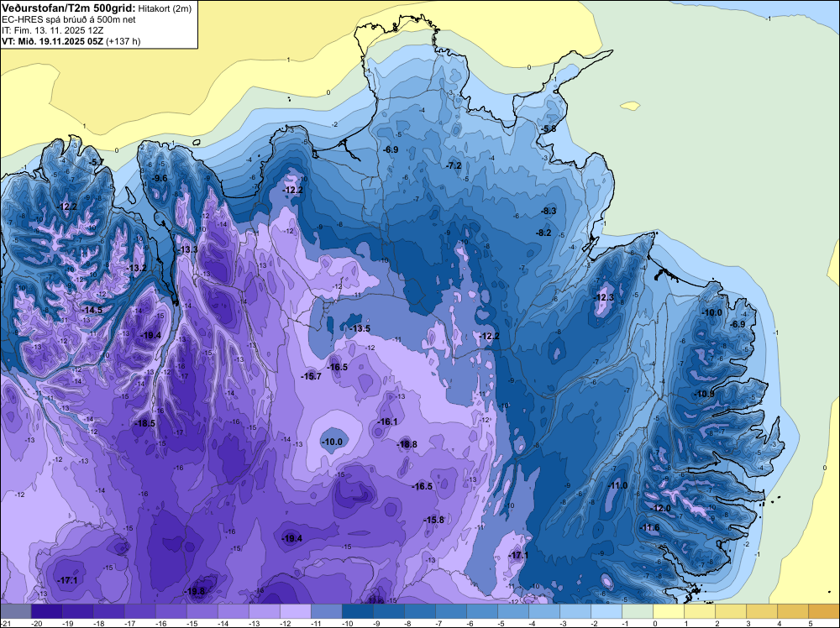
Task: Click the -5.8 temperature label
Action: (548, 128)
